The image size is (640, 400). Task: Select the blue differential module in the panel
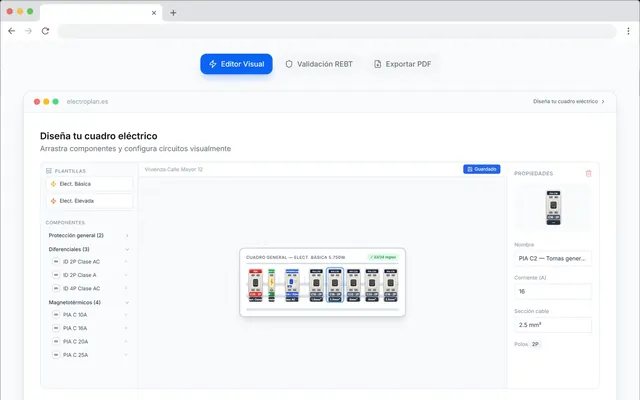(292, 285)
